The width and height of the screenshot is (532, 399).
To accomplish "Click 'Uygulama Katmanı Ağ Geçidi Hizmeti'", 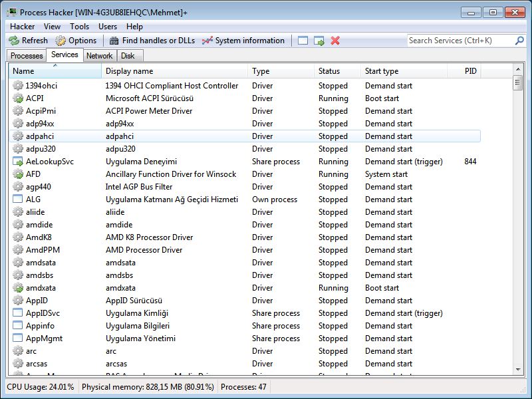I will pos(172,199).
